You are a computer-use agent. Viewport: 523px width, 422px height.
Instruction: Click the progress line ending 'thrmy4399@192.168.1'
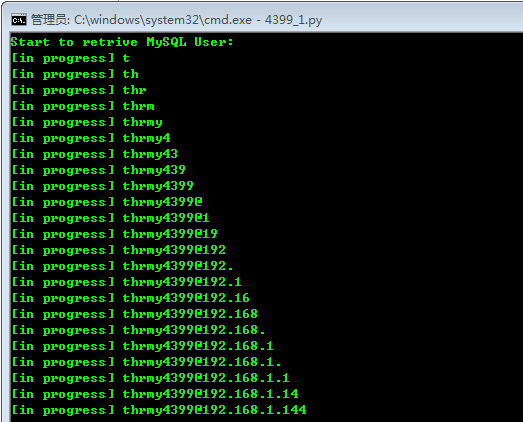point(142,346)
